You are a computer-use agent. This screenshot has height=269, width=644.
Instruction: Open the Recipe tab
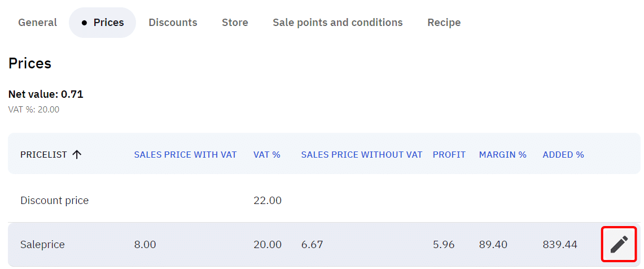click(444, 23)
